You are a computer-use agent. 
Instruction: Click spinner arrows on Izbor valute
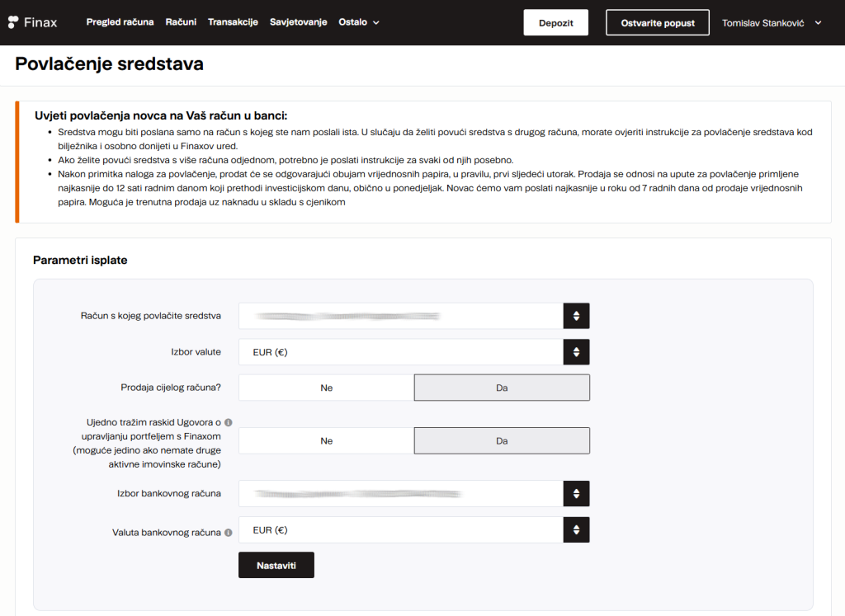(576, 352)
